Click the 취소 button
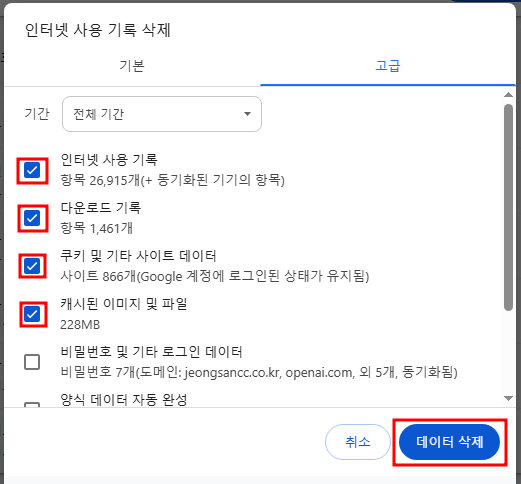The image size is (521, 484). click(x=358, y=442)
